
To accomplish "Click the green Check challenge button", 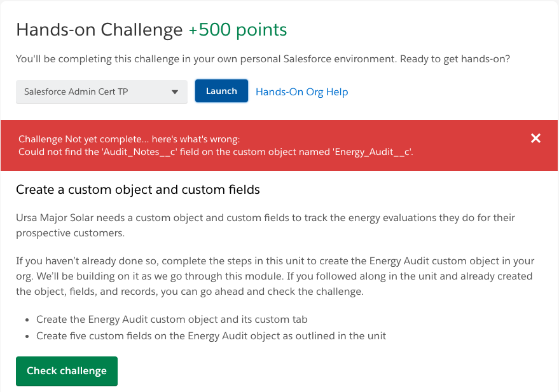I will click(67, 371).
